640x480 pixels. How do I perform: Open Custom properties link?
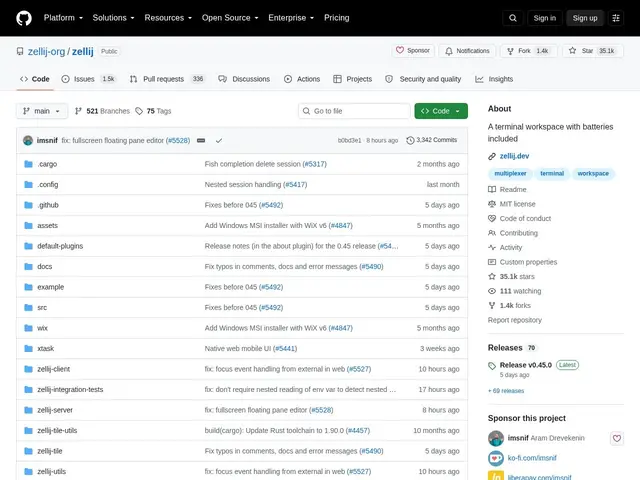click(x=522, y=262)
